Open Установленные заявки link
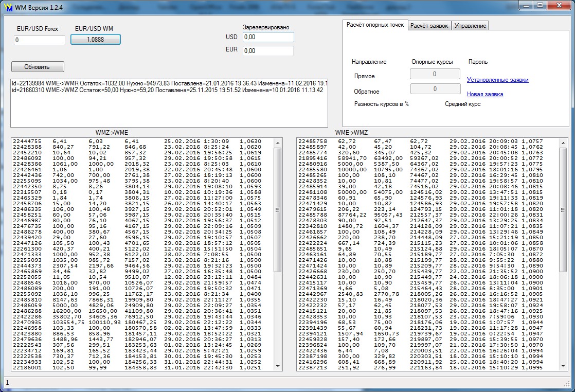 tap(498, 80)
